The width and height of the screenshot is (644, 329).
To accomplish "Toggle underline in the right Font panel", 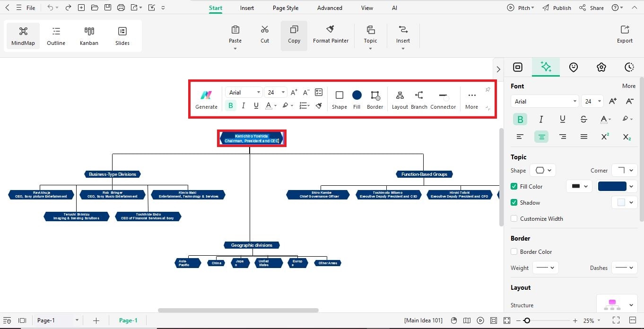I will click(x=562, y=119).
